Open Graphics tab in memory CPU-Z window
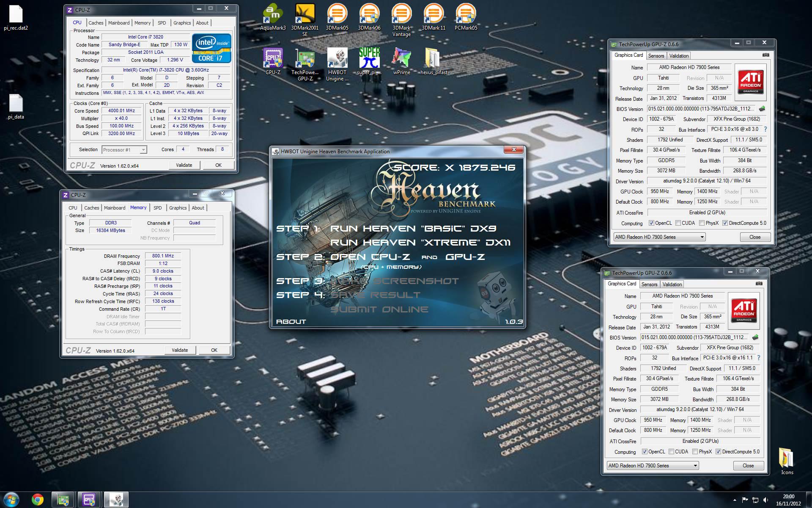 [x=178, y=208]
